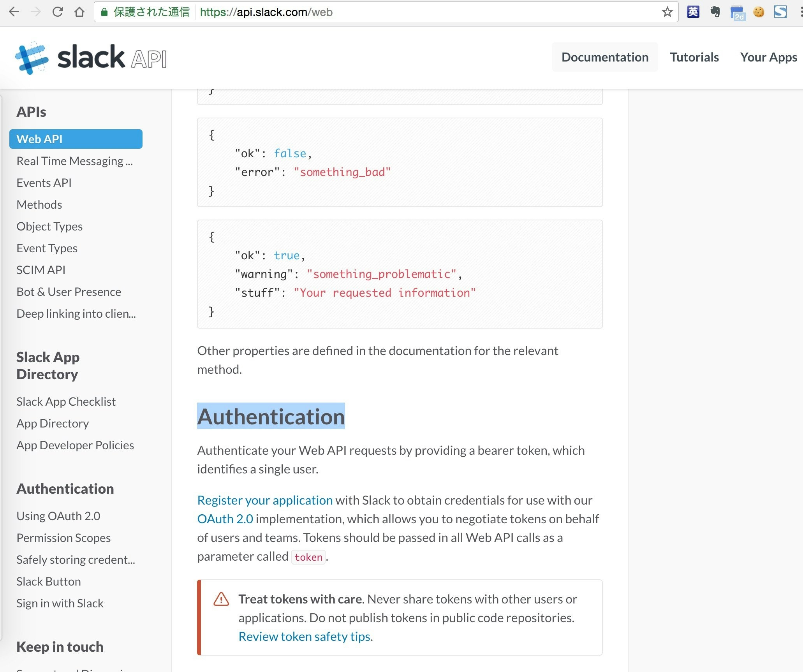Viewport: 803px width, 672px height.
Task: Open Using OAuth 2.0 sidebar link
Action: click(58, 516)
